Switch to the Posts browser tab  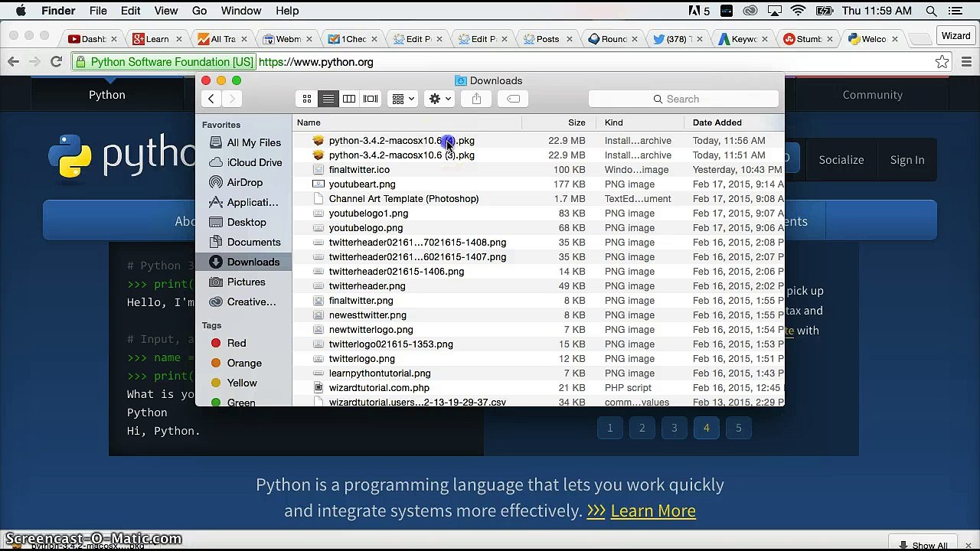pos(547,39)
